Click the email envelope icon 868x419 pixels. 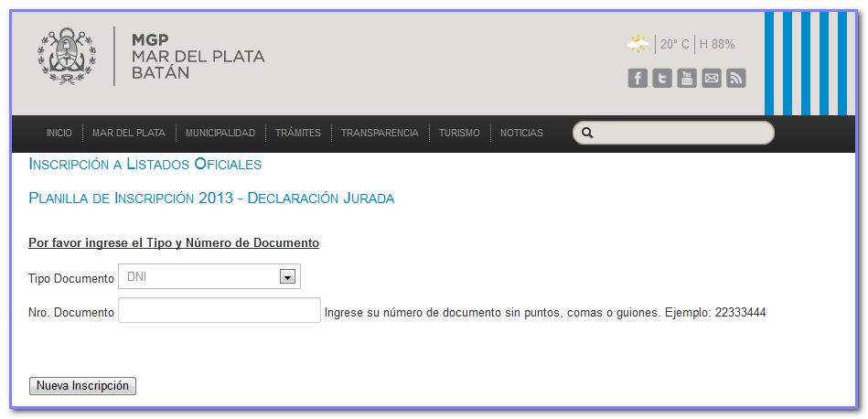[712, 79]
